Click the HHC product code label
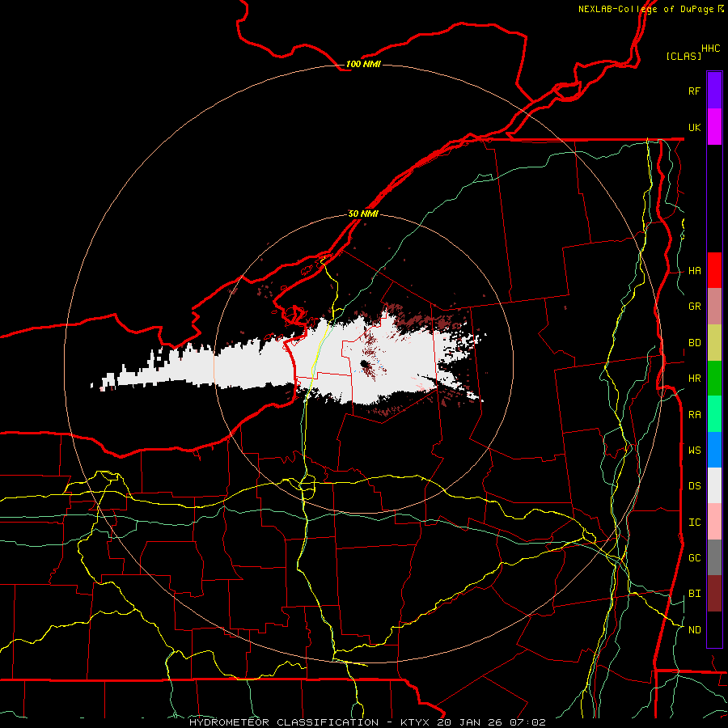Screen dimensions: 728x728 point(710,49)
